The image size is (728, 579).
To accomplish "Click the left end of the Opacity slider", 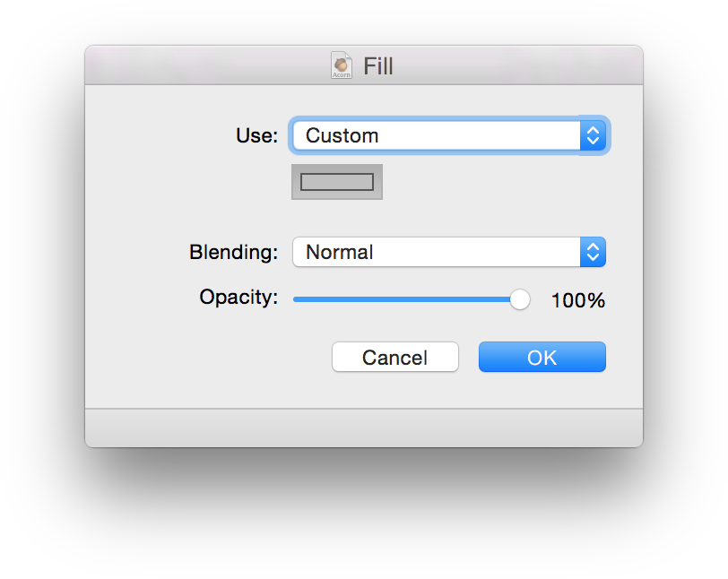I will coord(296,299).
